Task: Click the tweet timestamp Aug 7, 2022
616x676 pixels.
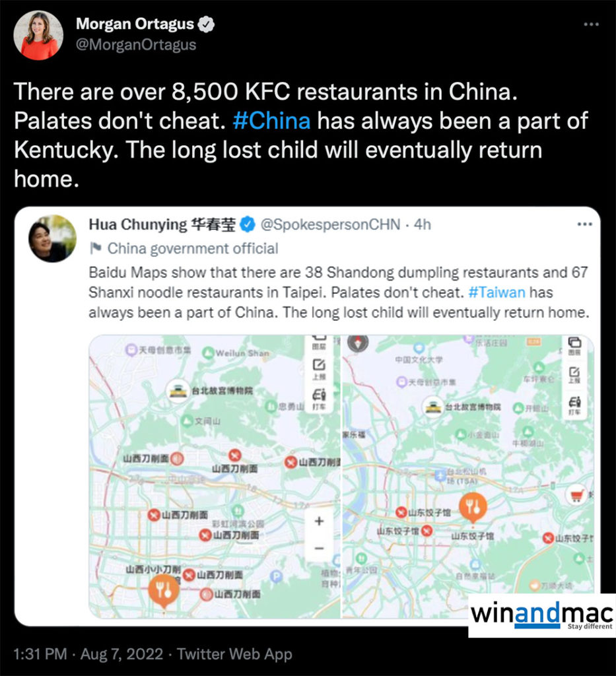Action: 122,654
